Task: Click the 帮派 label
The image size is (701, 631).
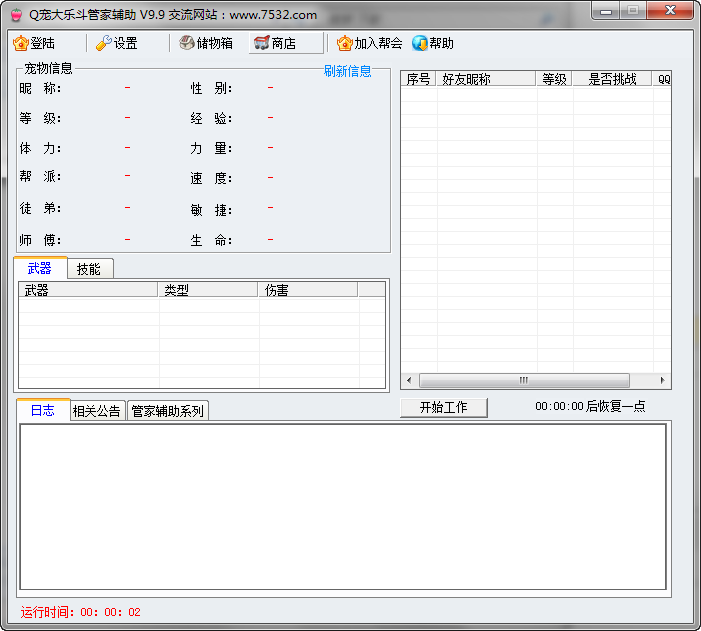Action: 40,176
